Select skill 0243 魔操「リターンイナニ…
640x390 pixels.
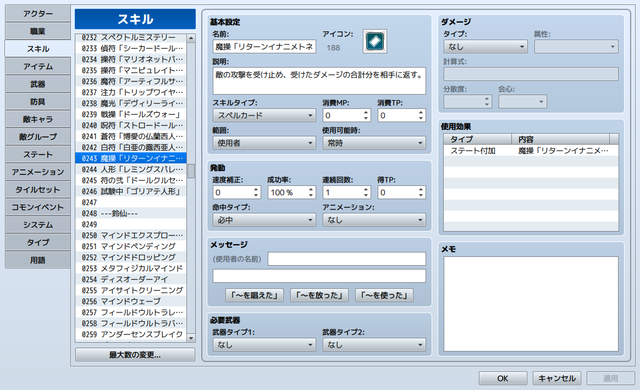[131, 158]
